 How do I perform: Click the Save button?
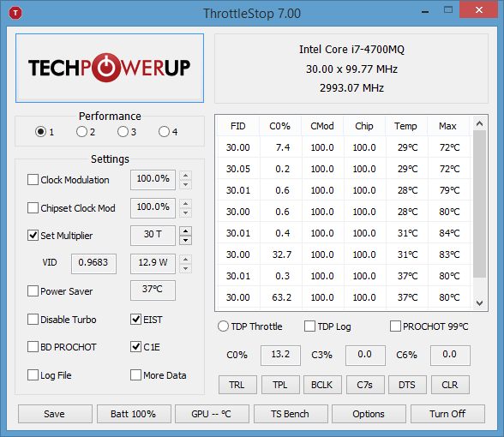(x=55, y=414)
